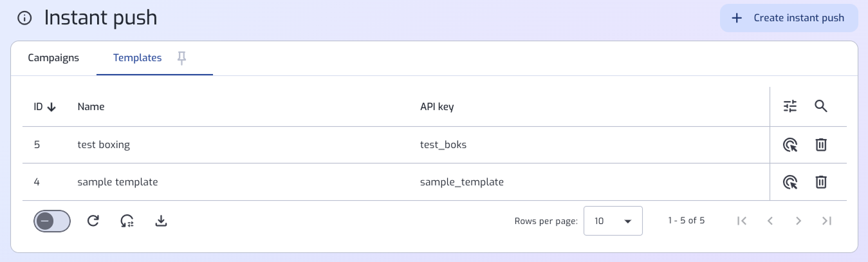
Task: Download the templates table data
Action: (162, 221)
